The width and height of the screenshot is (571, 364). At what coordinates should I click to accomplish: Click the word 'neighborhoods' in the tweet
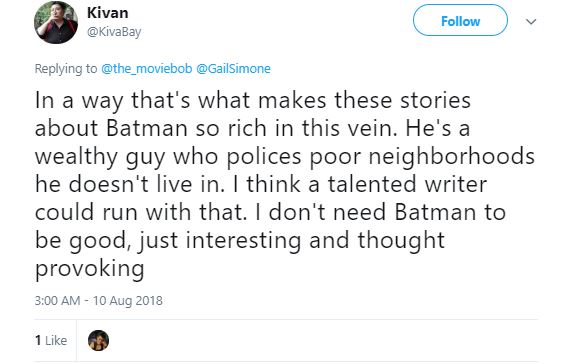coord(452,157)
